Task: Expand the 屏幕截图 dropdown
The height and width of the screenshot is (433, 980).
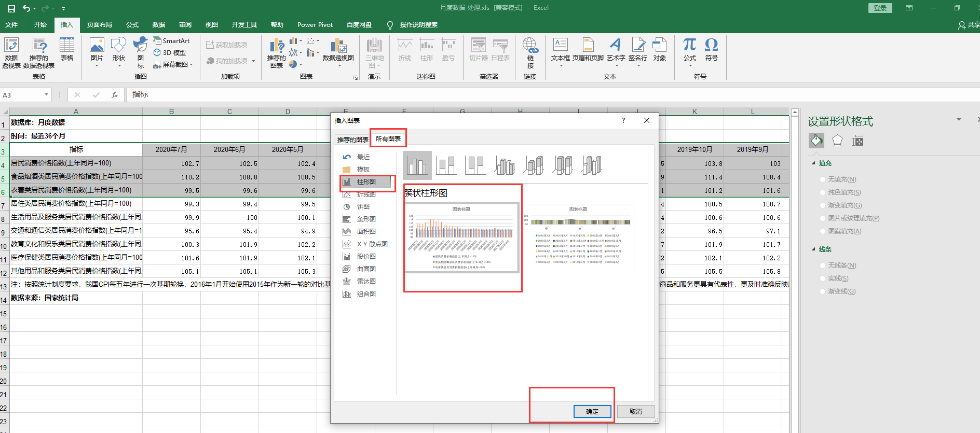Action: click(192, 65)
